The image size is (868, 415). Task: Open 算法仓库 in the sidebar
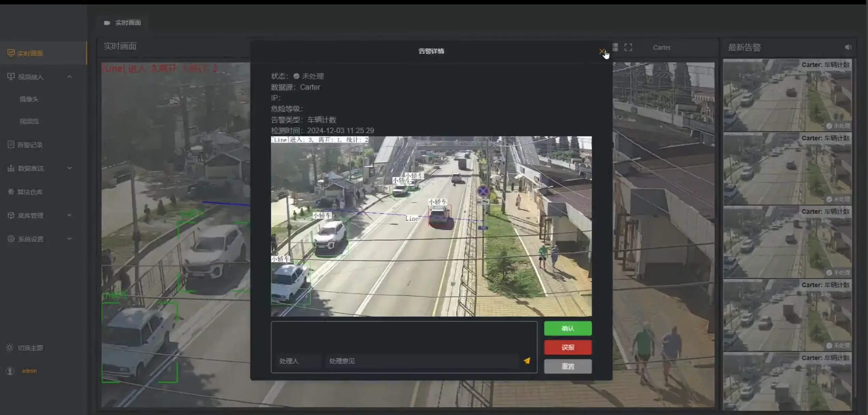point(30,192)
